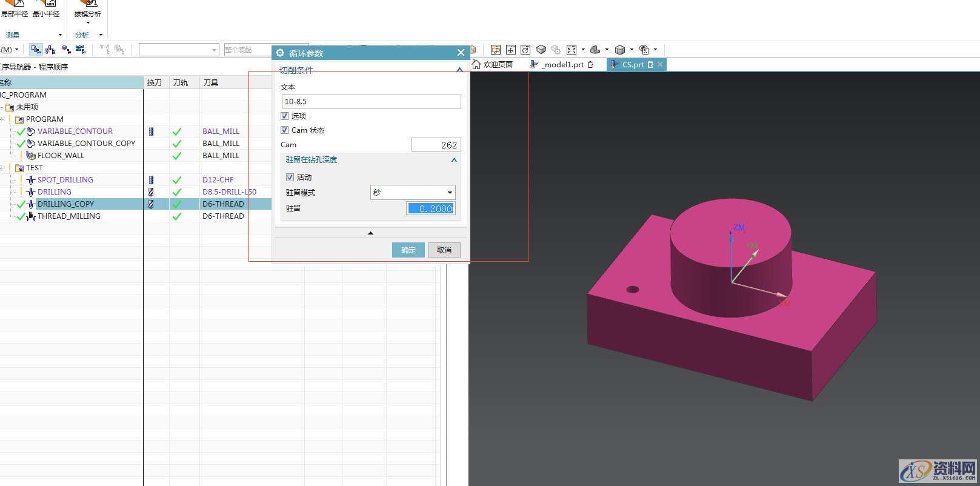Uncheck the Cam 状态 checkbox

(x=285, y=130)
